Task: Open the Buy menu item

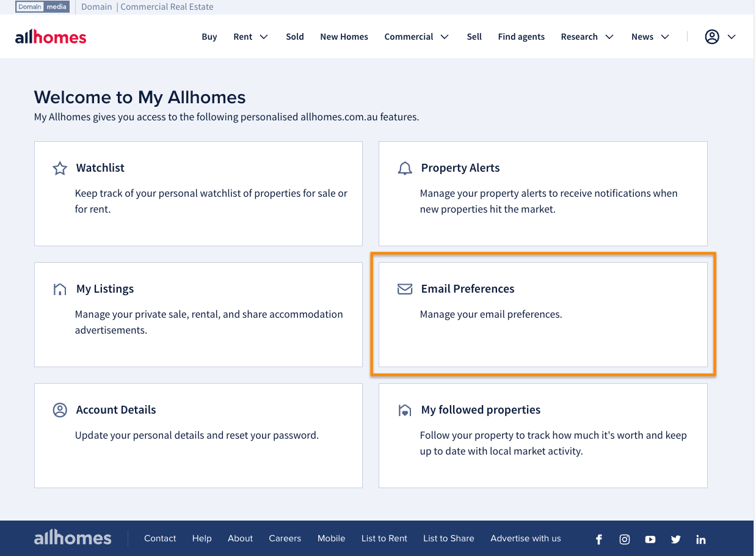Action: [209, 37]
